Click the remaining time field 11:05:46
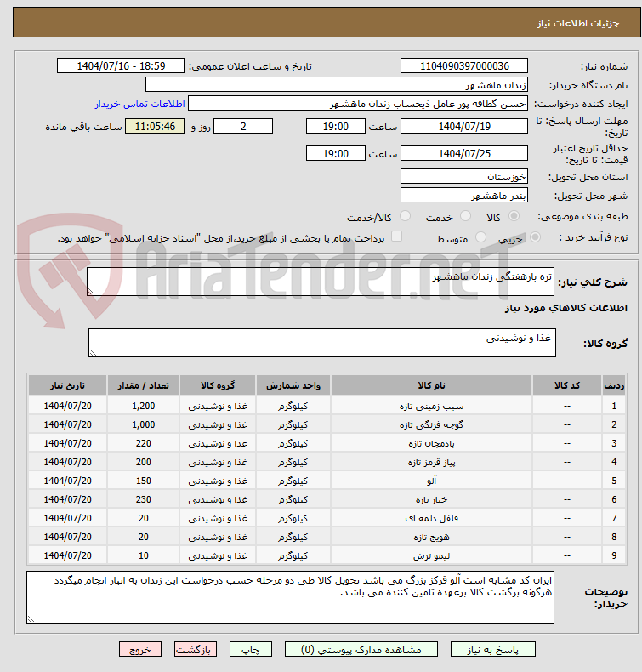The height and width of the screenshot is (672, 642). [155, 127]
